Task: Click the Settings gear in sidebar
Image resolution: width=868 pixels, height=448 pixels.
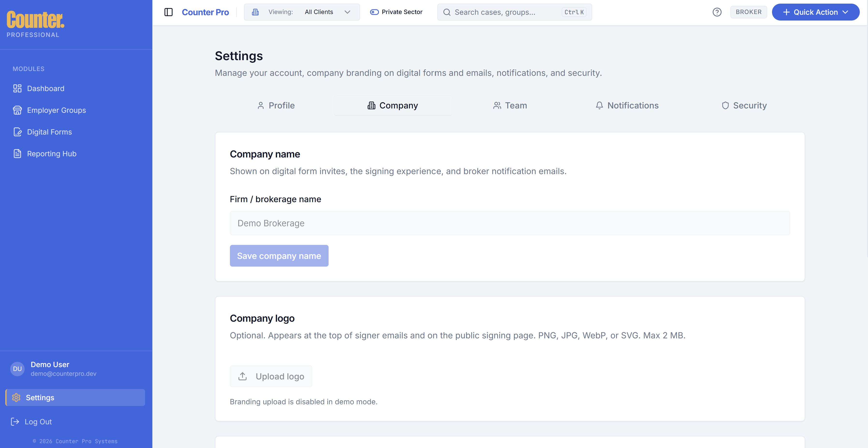Action: [16, 398]
